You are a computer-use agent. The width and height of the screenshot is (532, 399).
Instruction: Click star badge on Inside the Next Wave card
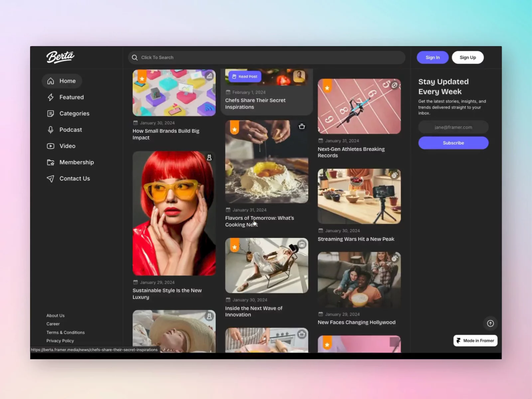coord(235,246)
